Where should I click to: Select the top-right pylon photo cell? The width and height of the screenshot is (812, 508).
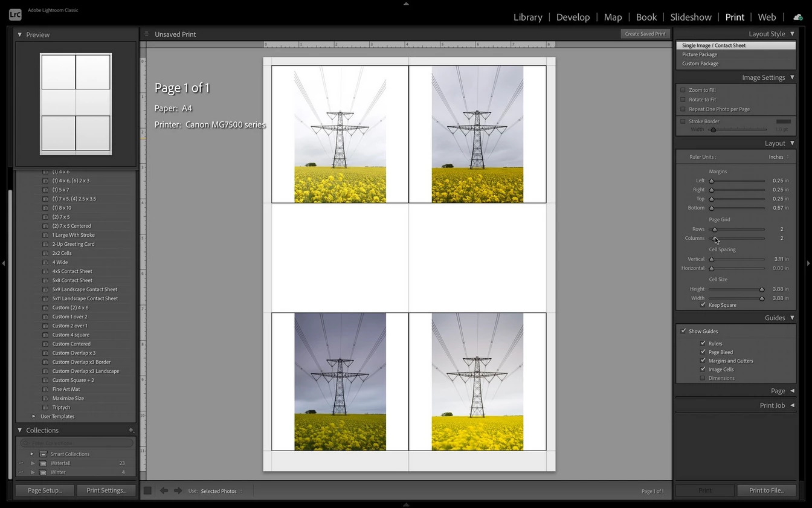click(477, 134)
